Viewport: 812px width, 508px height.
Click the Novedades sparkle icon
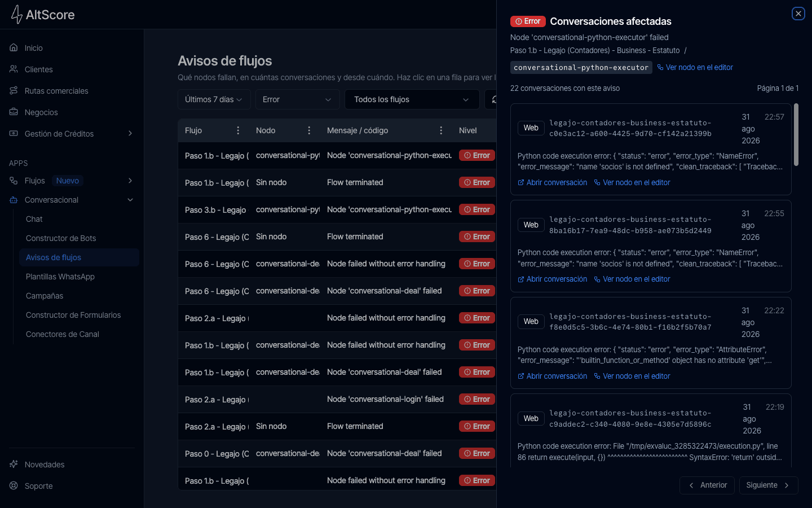pyautogui.click(x=14, y=465)
